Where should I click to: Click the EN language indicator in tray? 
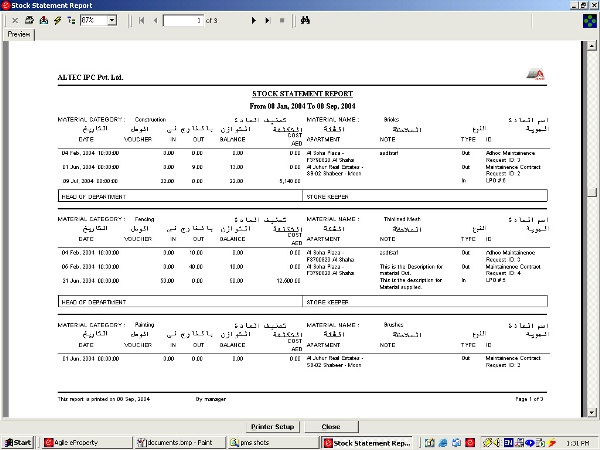click(508, 443)
